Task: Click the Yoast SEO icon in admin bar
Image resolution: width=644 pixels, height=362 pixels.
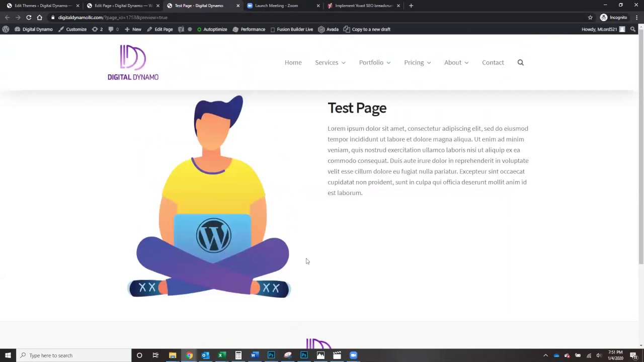Action: pos(181,29)
